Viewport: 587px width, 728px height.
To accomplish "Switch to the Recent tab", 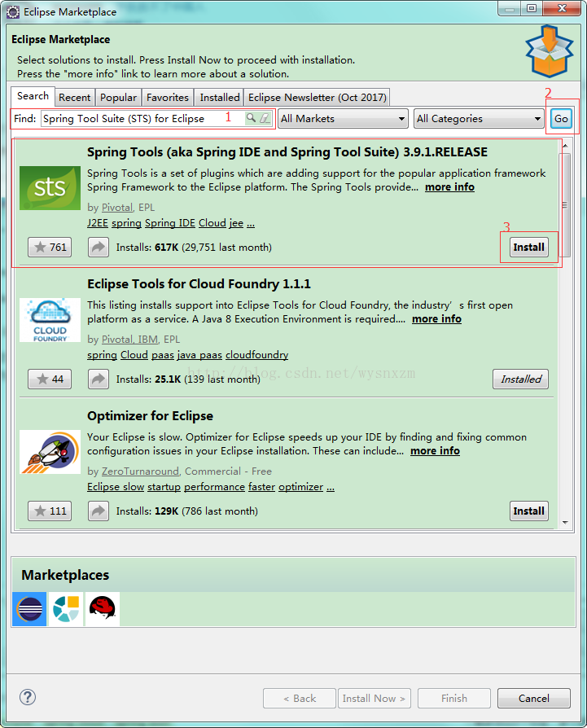I will click(75, 98).
